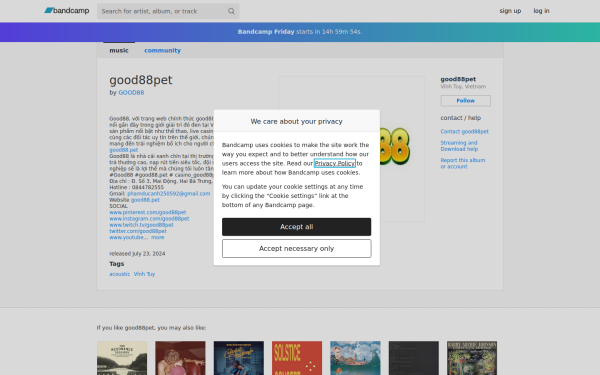This screenshot has width=600, height=375.
Task: Click the album cover art with 88 logo
Action: point(402,149)
